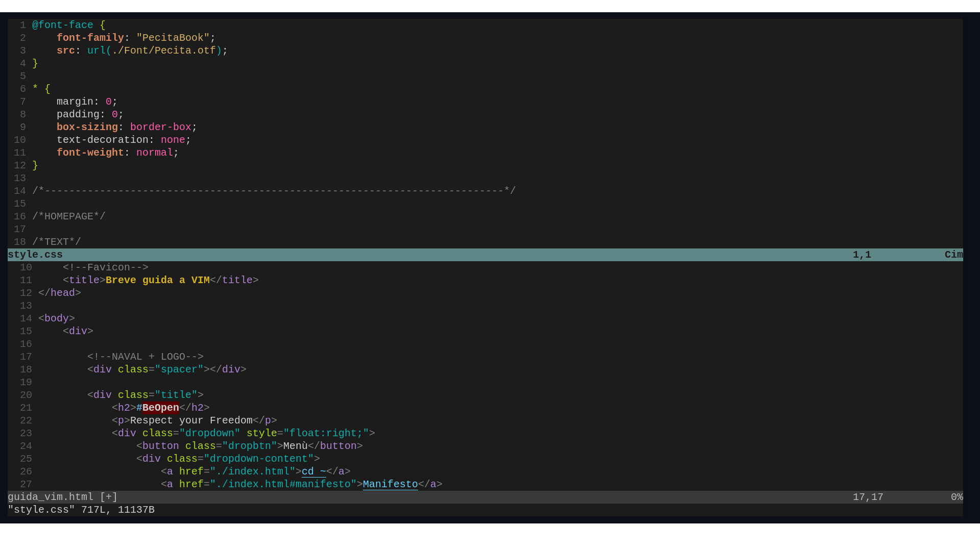Image resolution: width=980 pixels, height=551 pixels.
Task: Place cursor on highlighted BeOpen word
Action: click(160, 408)
